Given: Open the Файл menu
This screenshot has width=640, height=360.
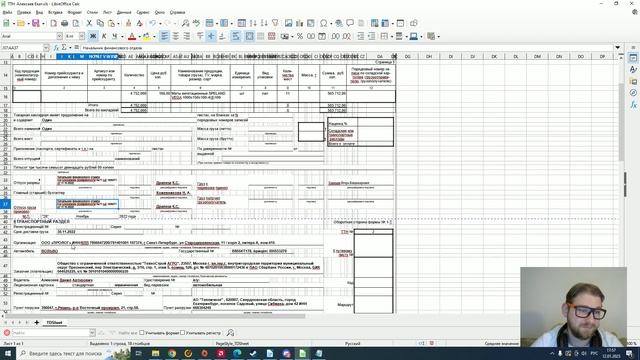Looking at the screenshot, I should 7,12.
